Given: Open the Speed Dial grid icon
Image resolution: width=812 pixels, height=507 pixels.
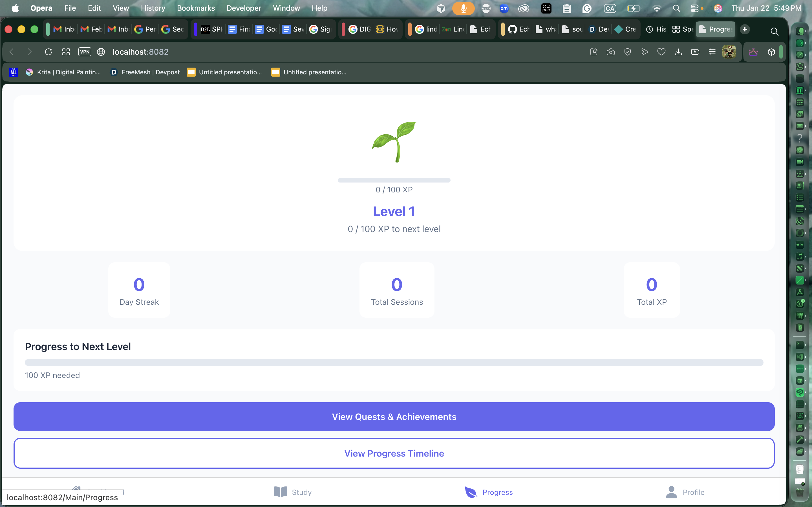Looking at the screenshot, I should click(x=66, y=52).
